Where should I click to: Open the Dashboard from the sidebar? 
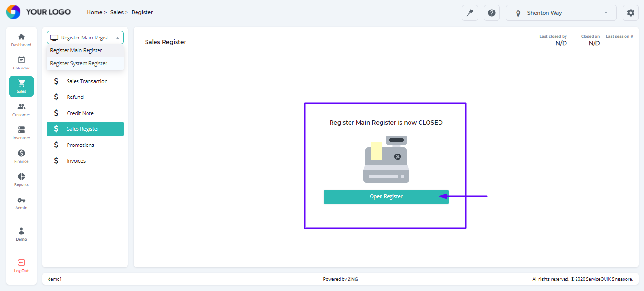click(x=21, y=39)
